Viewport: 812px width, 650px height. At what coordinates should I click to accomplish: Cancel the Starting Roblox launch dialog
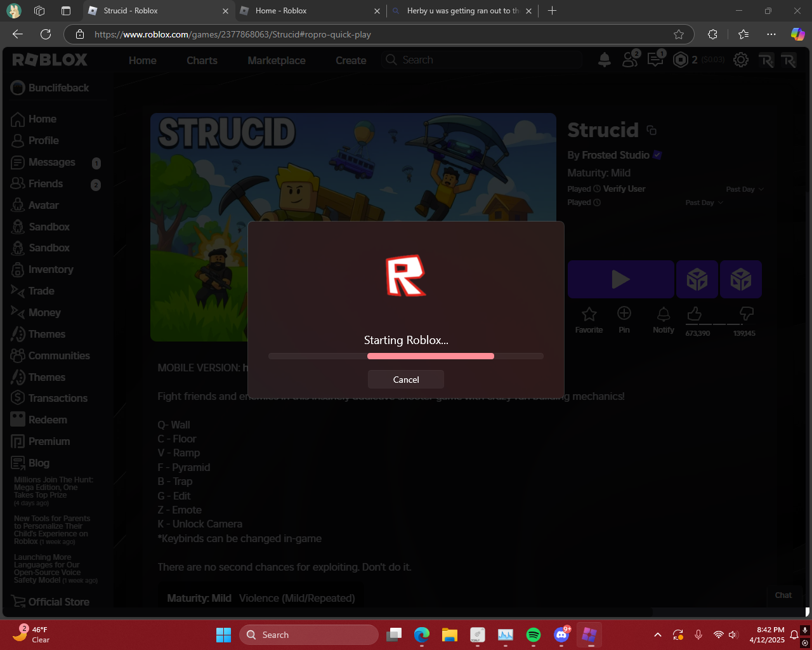pos(406,380)
